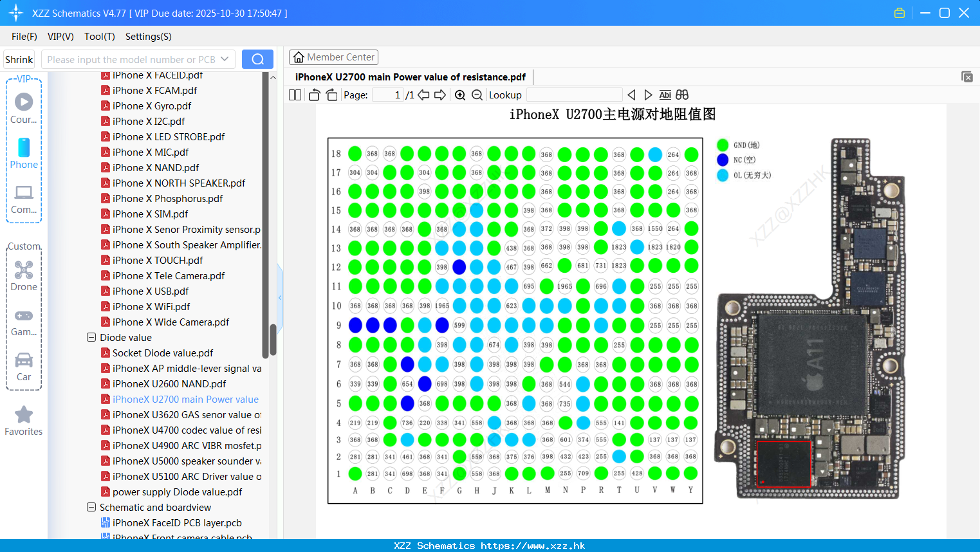Screen dimensions: 980x552
Task: Open iPhoneX U5100 ARC Driver file
Action: (x=181, y=476)
